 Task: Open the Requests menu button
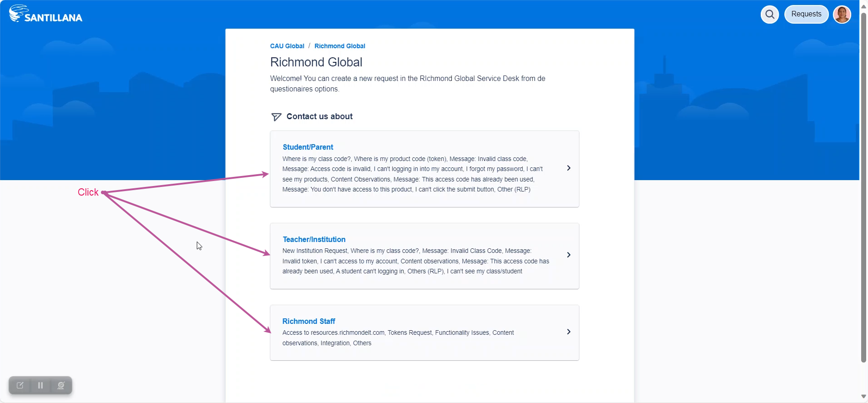[x=806, y=14]
